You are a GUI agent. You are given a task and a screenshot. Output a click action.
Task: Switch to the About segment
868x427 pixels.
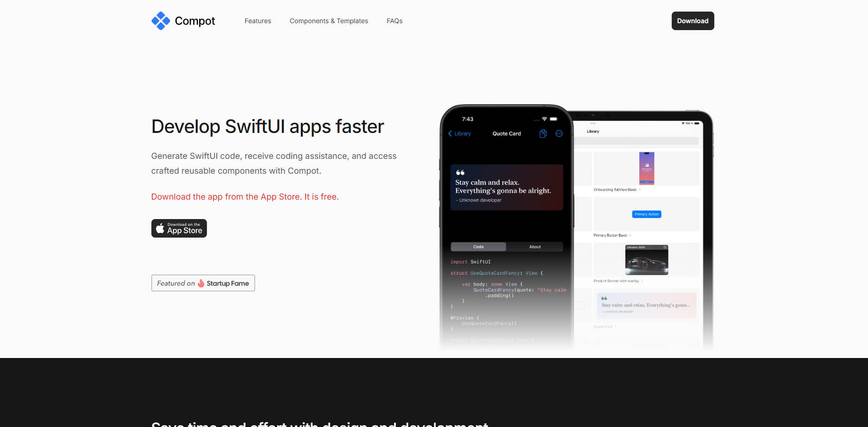[535, 247]
